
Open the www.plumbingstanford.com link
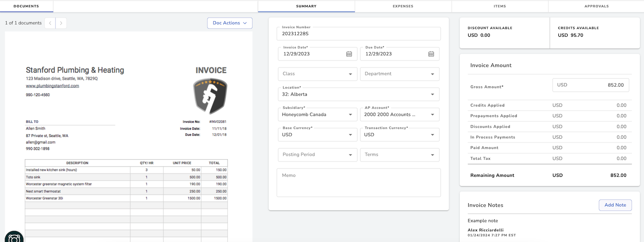[52, 86]
